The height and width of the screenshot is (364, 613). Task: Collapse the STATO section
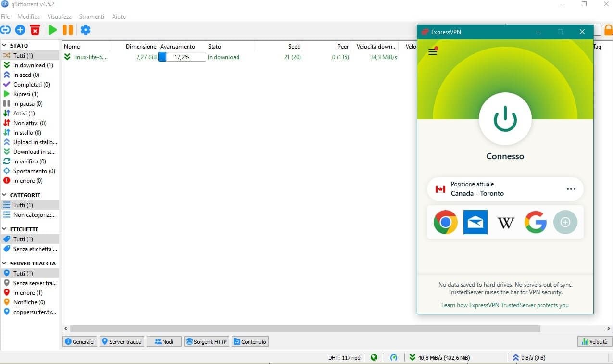point(4,46)
